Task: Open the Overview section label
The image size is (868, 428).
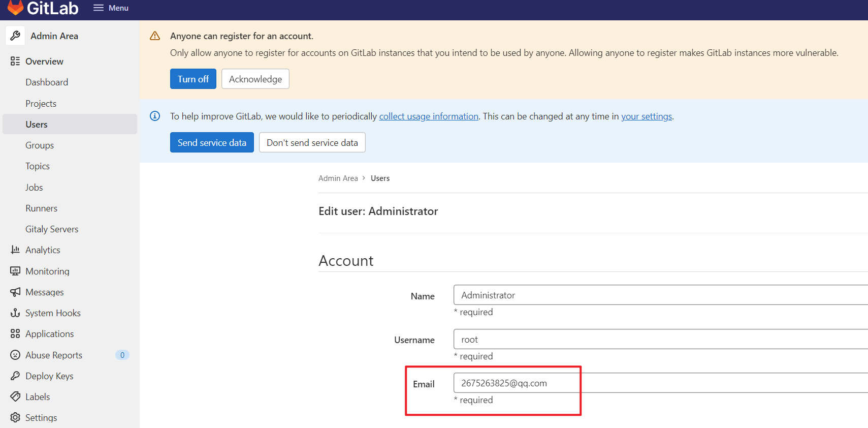Action: point(44,61)
